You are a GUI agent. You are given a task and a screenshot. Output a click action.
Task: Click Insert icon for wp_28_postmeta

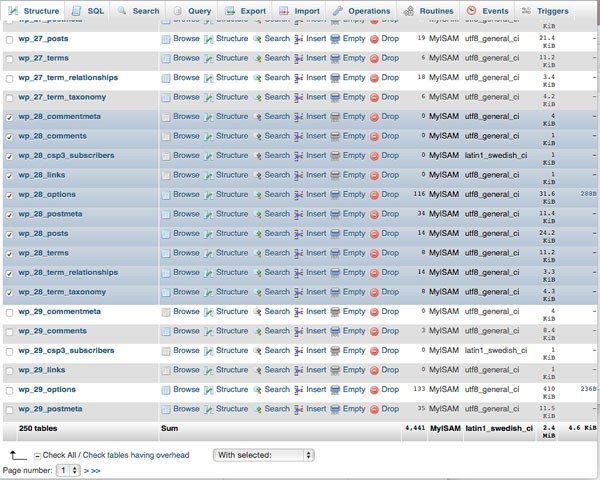tap(299, 214)
